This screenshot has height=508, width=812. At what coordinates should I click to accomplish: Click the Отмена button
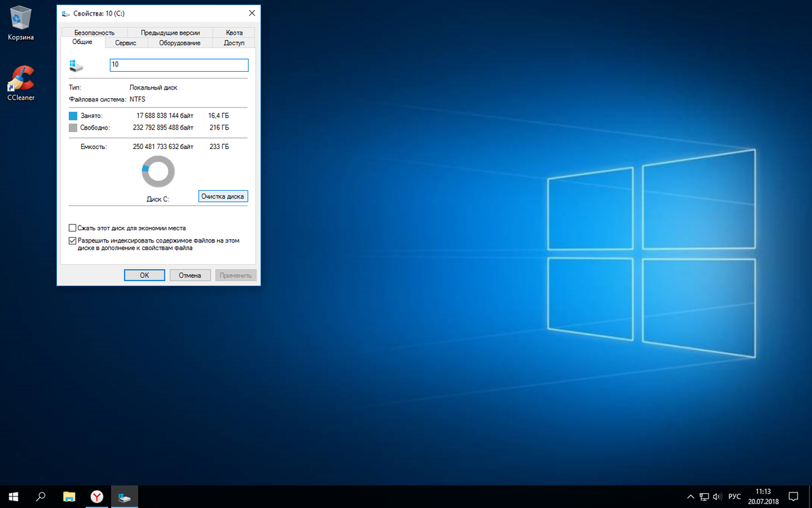[x=190, y=275]
